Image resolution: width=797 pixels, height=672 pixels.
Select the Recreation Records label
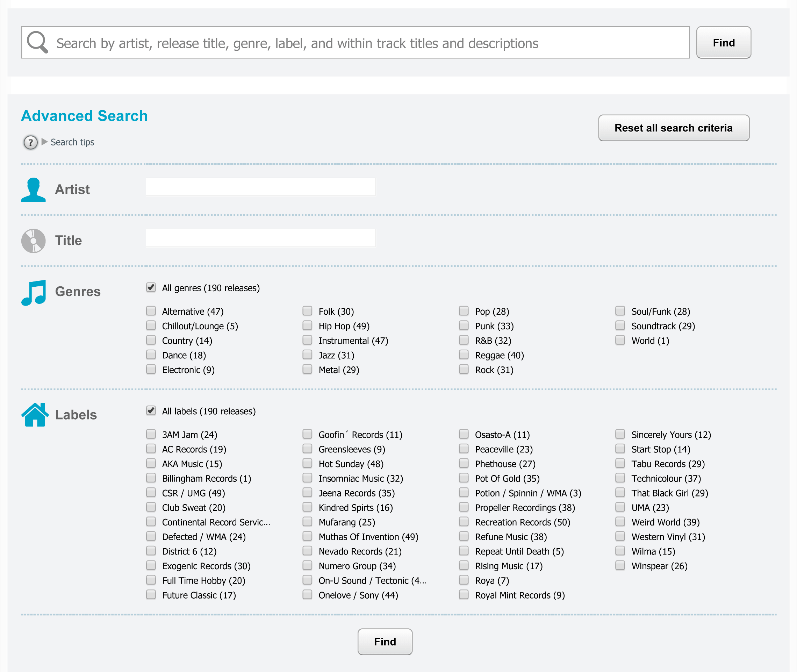pyautogui.click(x=464, y=522)
